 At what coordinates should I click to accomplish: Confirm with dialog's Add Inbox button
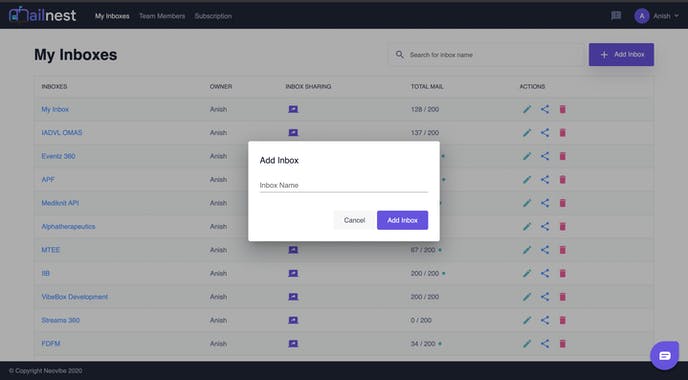(402, 220)
